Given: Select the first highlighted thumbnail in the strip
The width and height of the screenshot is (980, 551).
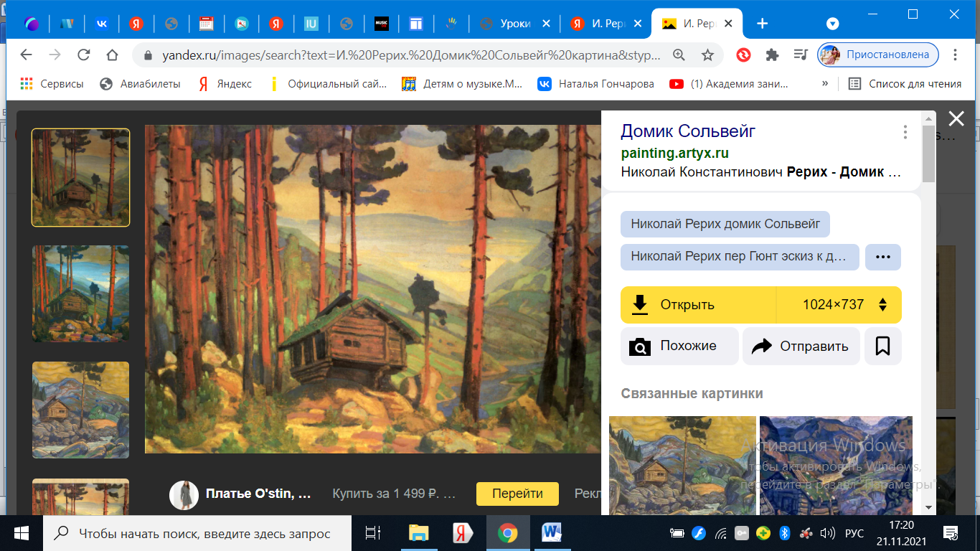Looking at the screenshot, I should [x=81, y=177].
